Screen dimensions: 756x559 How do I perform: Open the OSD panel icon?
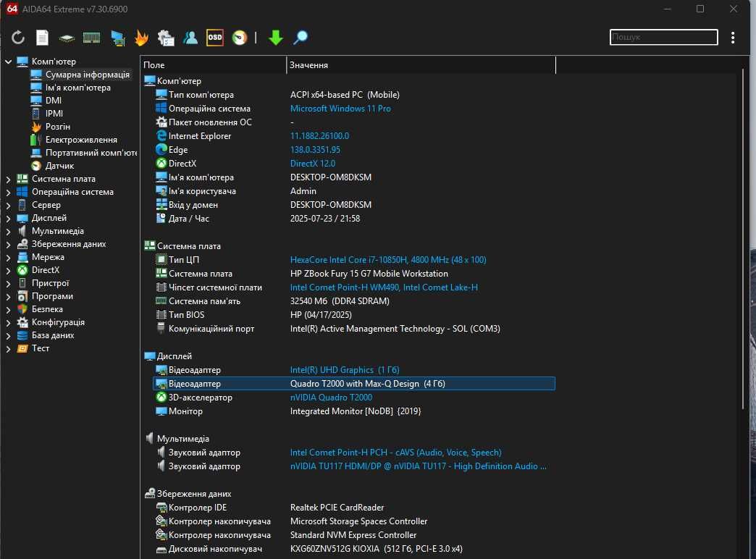214,37
